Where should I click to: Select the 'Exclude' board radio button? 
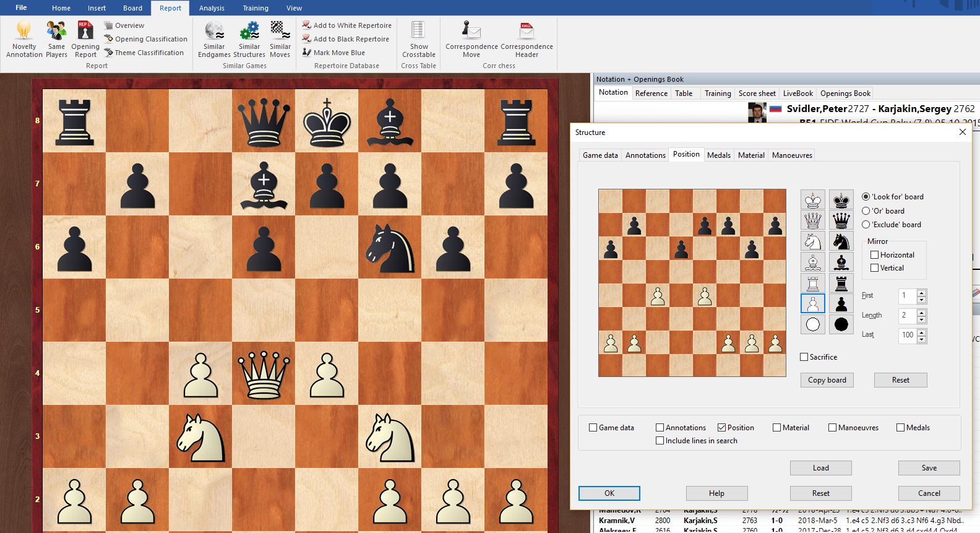pyautogui.click(x=866, y=225)
